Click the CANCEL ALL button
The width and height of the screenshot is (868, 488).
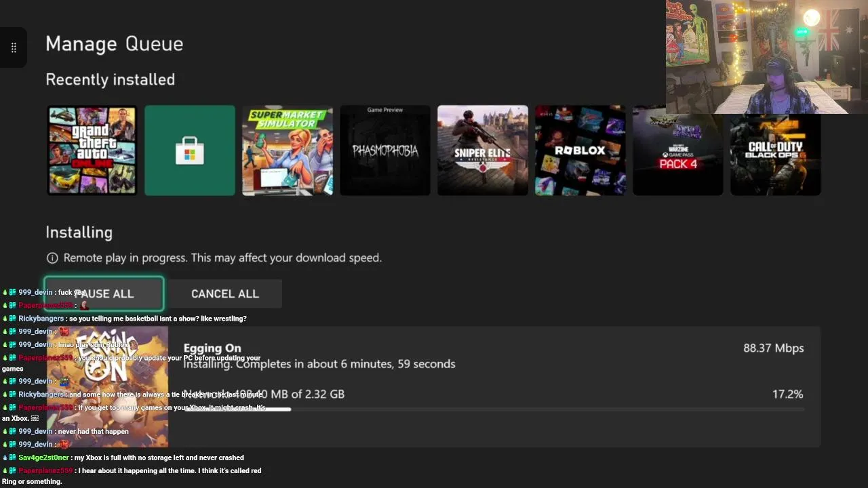tap(225, 293)
